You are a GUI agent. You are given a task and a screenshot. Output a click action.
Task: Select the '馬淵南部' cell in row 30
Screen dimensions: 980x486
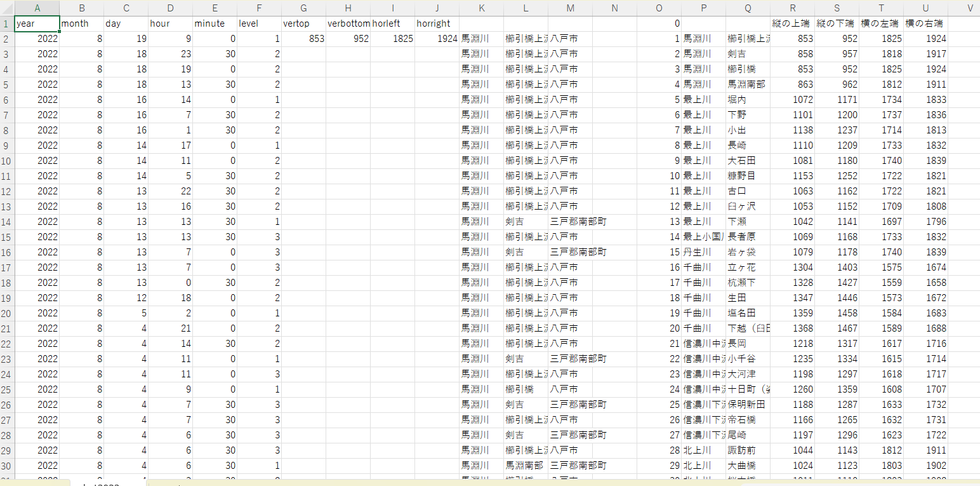pos(526,466)
